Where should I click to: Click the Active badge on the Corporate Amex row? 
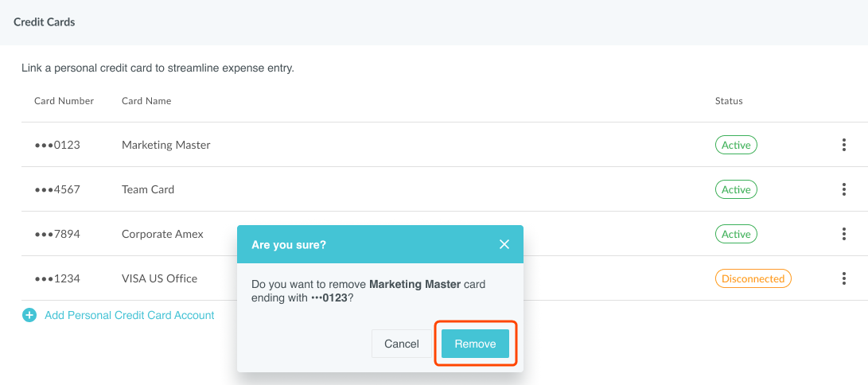(x=736, y=234)
